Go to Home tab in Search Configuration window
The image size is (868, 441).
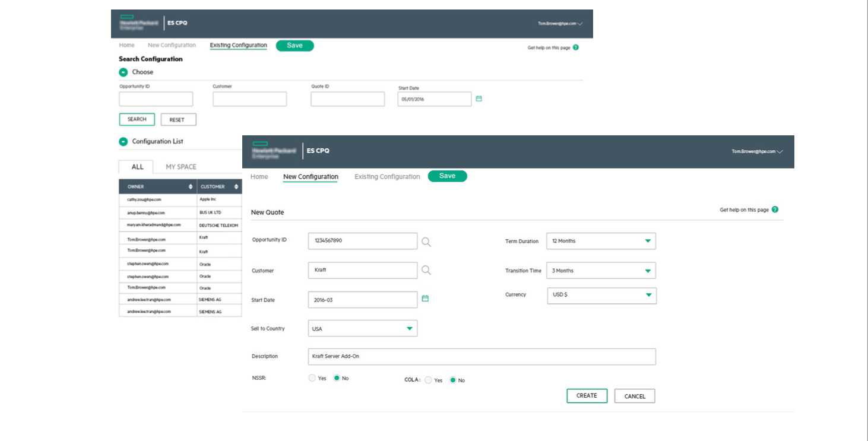126,45
